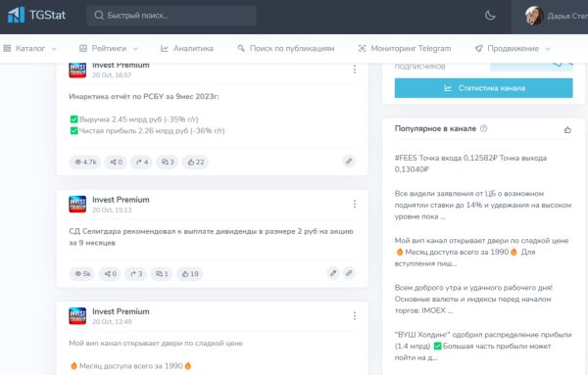Screen dimensions: 588x375
Task: Select line Выручка 2.45 млрд руб
Action: pos(134,119)
